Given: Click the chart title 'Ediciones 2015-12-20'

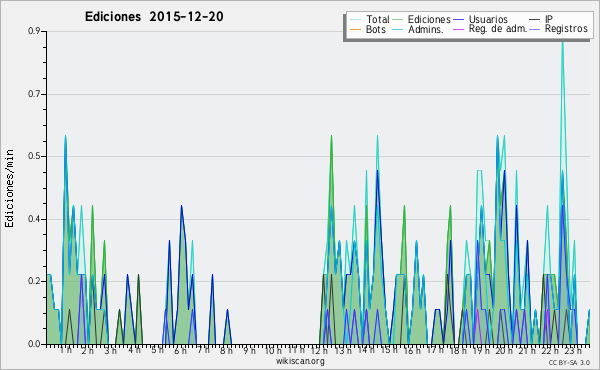Looking at the screenshot, I should (x=154, y=17).
